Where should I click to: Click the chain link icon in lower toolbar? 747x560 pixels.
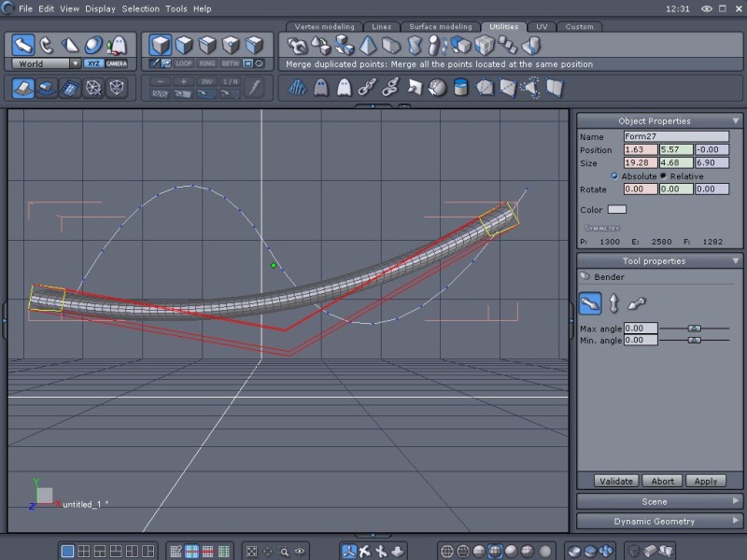[367, 87]
